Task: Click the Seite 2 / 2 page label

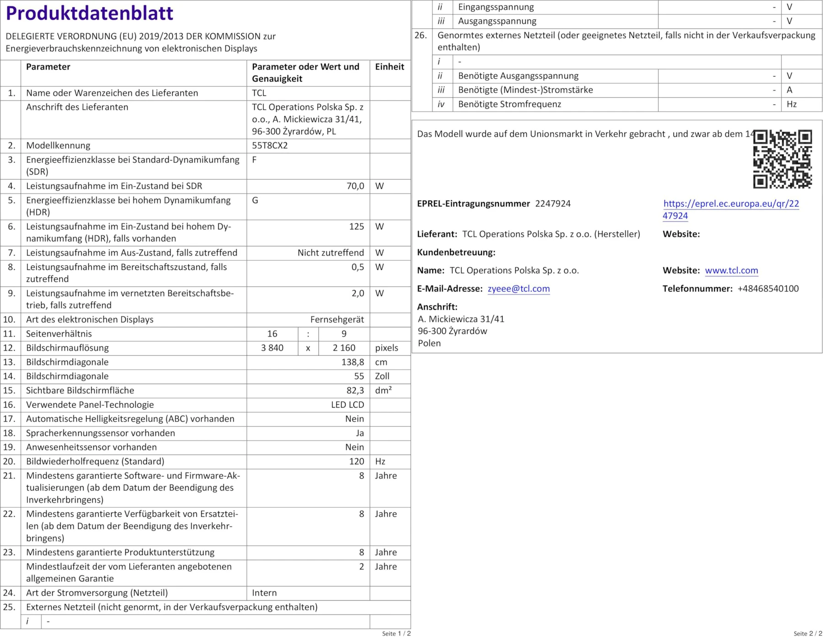Action: point(807,633)
